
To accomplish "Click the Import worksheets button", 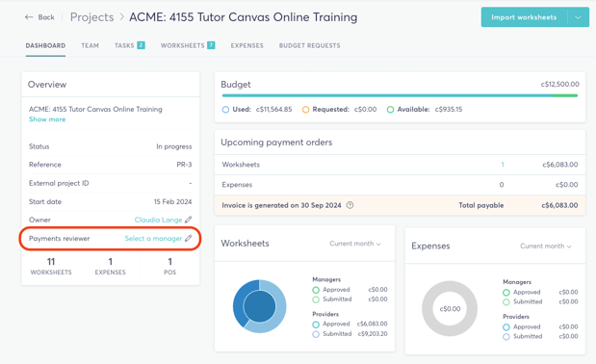I will click(x=524, y=17).
